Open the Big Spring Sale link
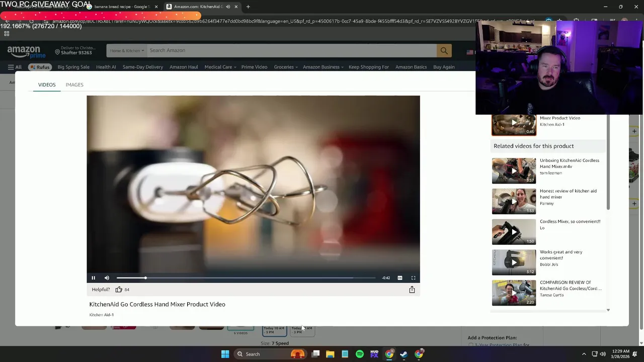Screen dimensions: 644x362 pos(73,67)
